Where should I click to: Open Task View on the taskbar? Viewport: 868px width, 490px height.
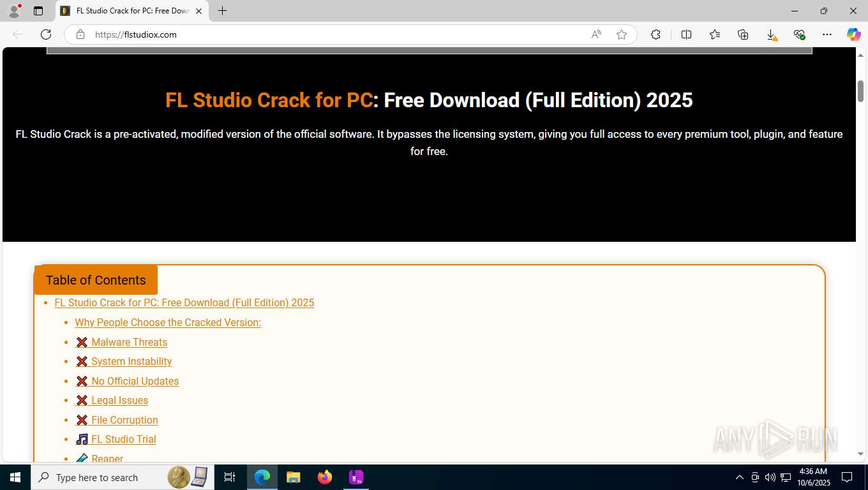(230, 477)
